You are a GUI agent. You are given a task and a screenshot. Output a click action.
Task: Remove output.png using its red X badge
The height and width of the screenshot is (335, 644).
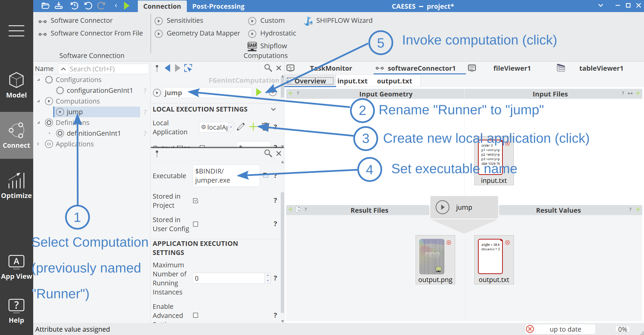tap(449, 243)
